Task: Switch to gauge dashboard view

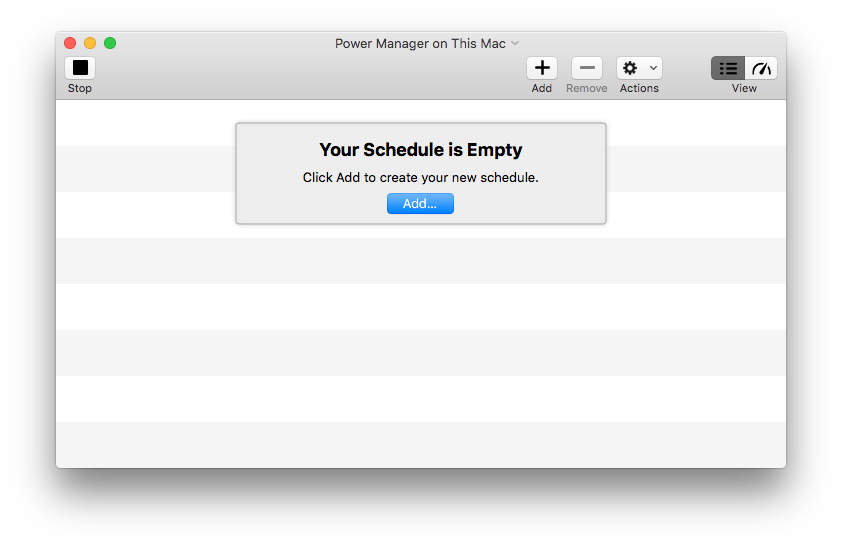Action: coord(761,68)
